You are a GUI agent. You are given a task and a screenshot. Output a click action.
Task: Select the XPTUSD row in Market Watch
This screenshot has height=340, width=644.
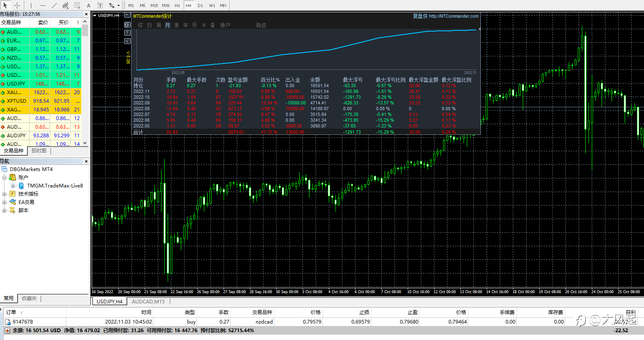(x=41, y=101)
